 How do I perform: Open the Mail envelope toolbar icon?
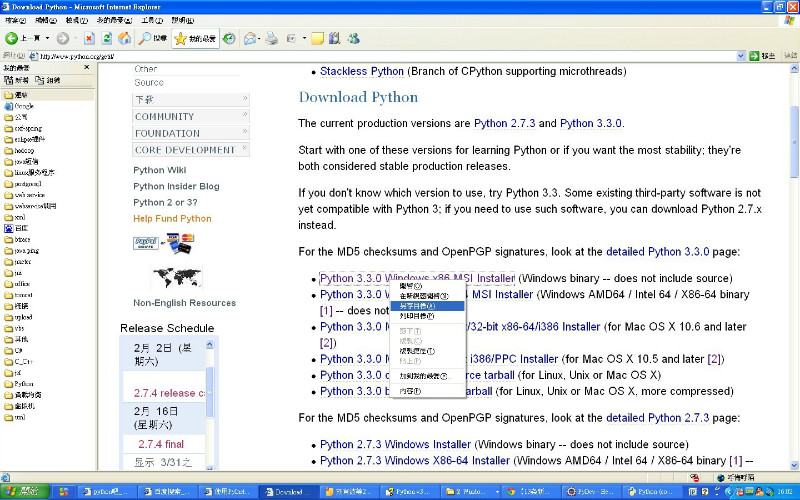coord(249,38)
